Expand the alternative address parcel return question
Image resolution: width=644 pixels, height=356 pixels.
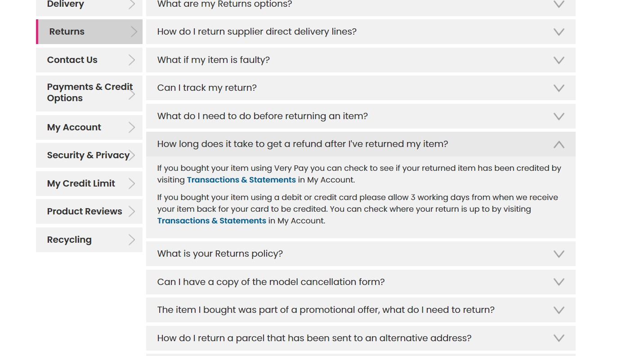pos(361,338)
